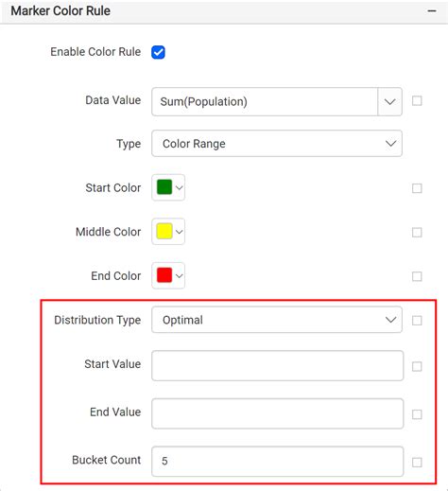The width and height of the screenshot is (448, 491).
Task: Open the Type Color Range dropdown
Action: click(x=277, y=144)
